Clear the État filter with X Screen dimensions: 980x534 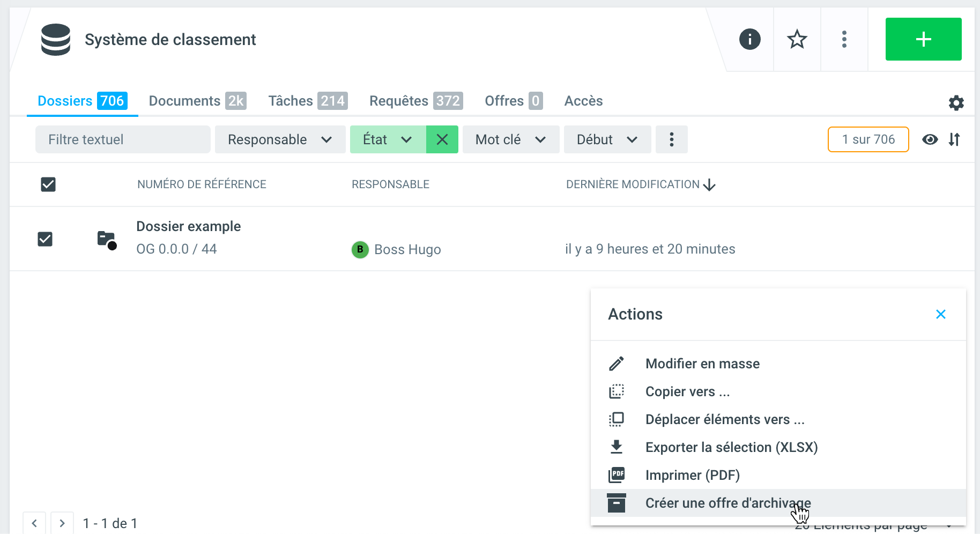442,139
